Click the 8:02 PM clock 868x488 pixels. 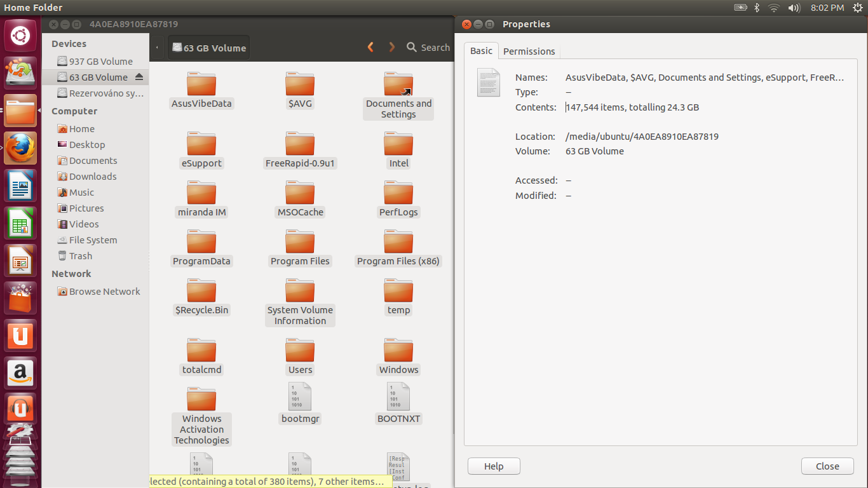tap(827, 8)
